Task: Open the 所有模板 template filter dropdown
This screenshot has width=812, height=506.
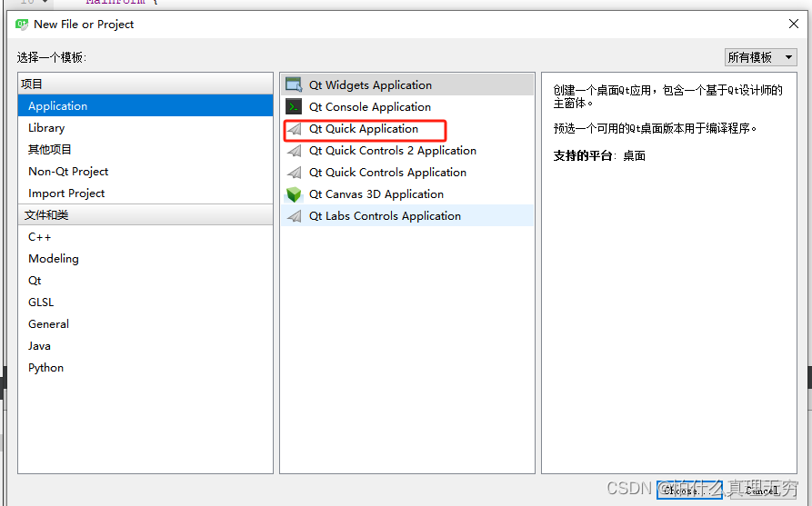Action: (x=760, y=57)
